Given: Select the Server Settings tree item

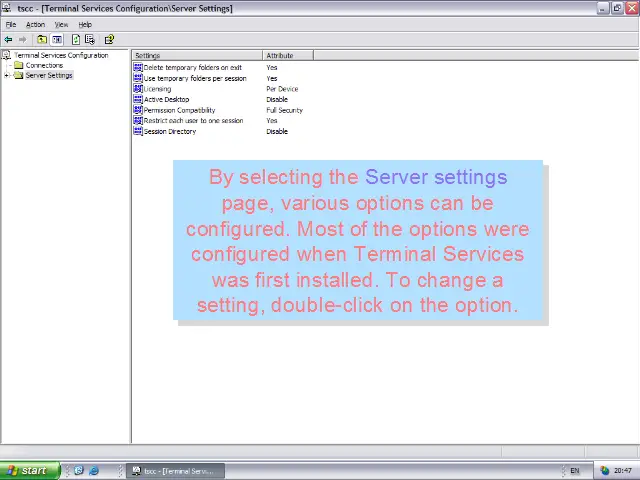Looking at the screenshot, I should pos(49,76).
